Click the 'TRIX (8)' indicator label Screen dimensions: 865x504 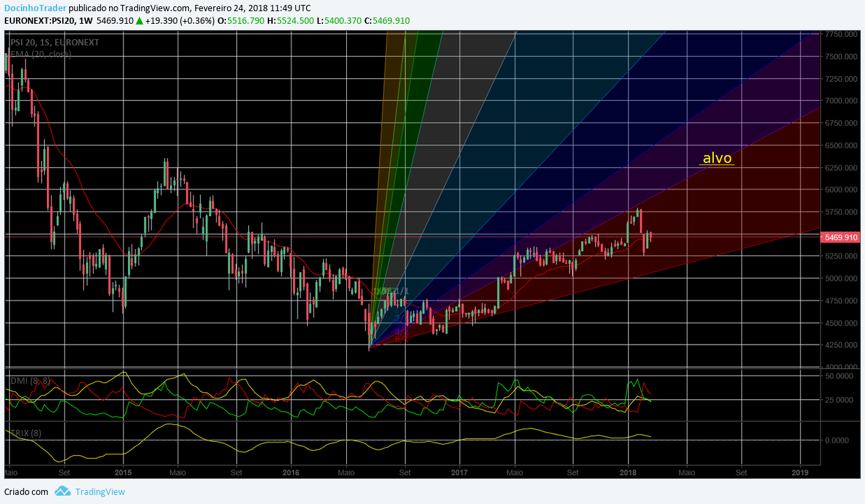26,433
